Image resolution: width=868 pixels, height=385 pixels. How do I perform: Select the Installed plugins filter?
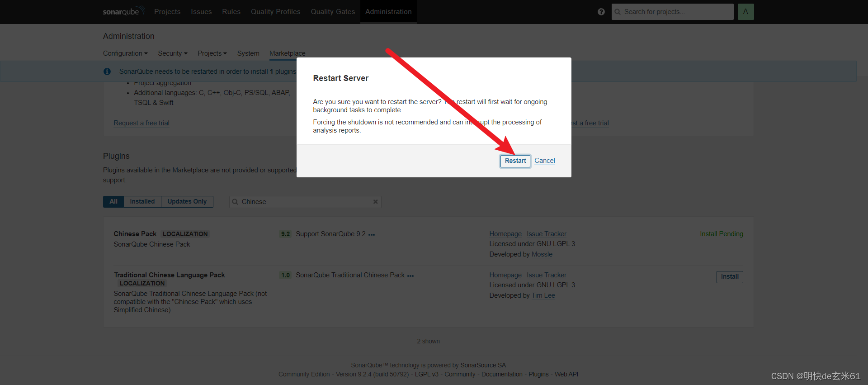pos(142,202)
